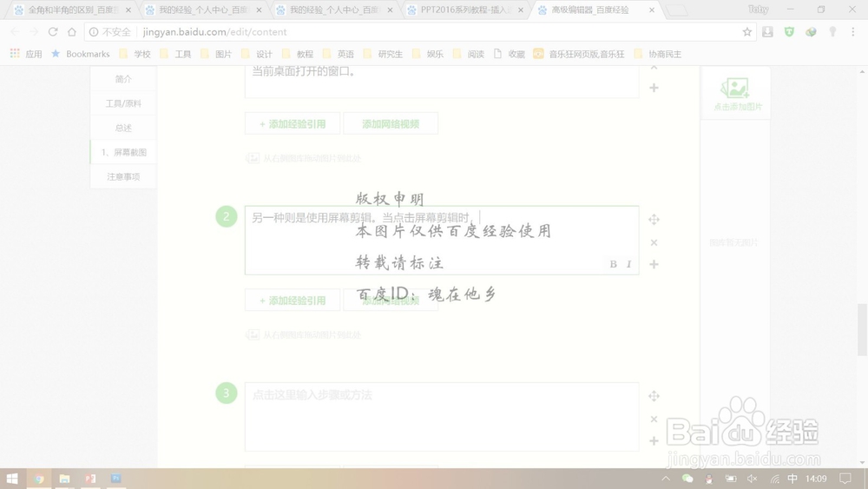Open PowerPoint from the taskbar
Viewport: 868px width, 489px height.
pos(90,479)
